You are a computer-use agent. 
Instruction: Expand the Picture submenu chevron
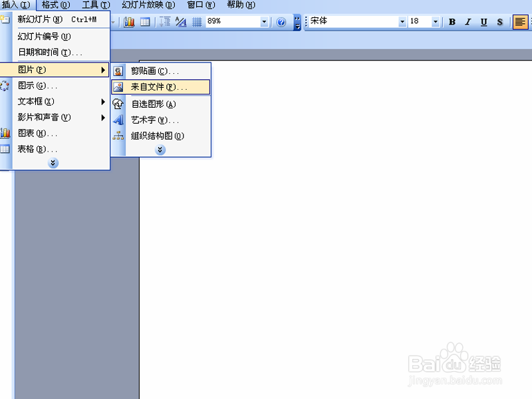pos(160,150)
